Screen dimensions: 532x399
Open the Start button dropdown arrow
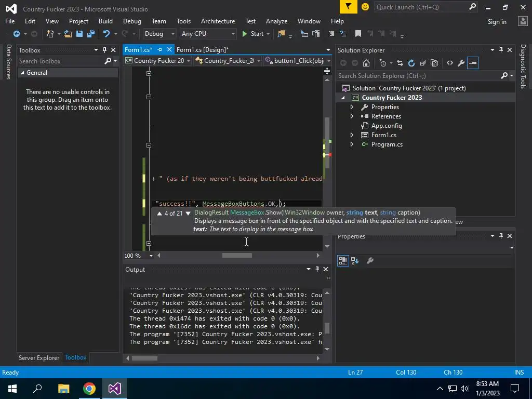tap(268, 34)
